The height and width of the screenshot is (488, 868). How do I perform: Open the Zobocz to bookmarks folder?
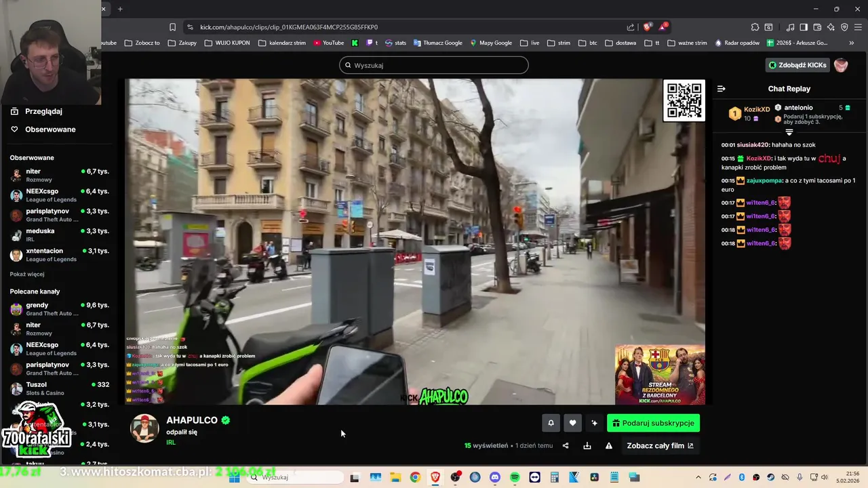pyautogui.click(x=142, y=43)
